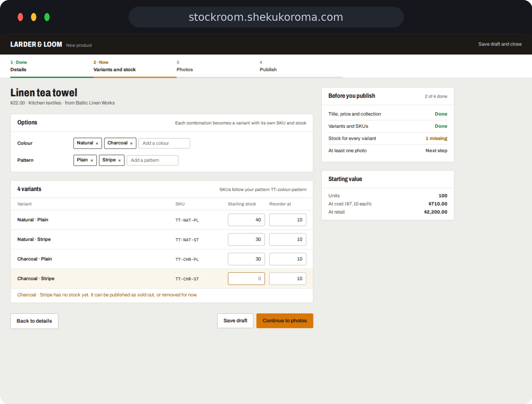Remove the Stripe pattern chip
The image size is (532, 404).
coord(119,160)
